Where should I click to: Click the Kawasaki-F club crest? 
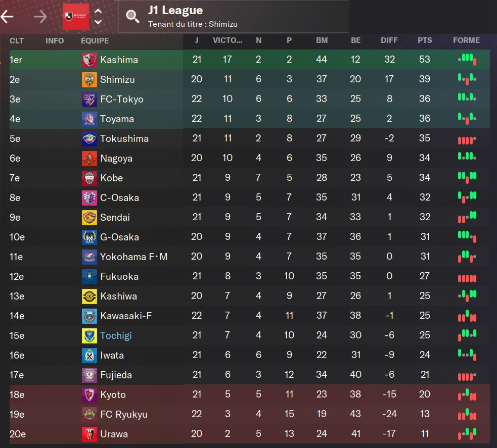pos(89,316)
